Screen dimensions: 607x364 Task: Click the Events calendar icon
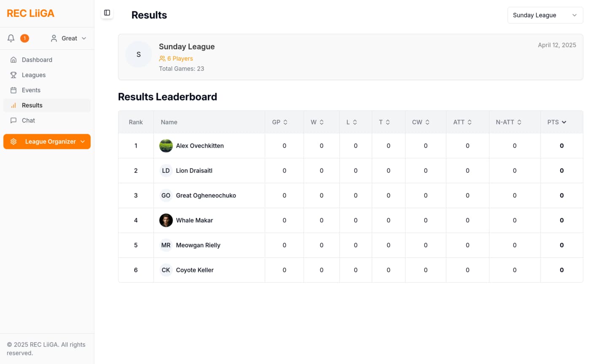pyautogui.click(x=13, y=90)
